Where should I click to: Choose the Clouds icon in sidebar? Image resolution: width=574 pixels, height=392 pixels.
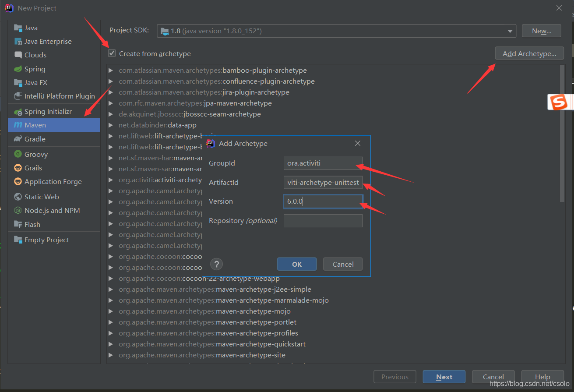(18, 55)
